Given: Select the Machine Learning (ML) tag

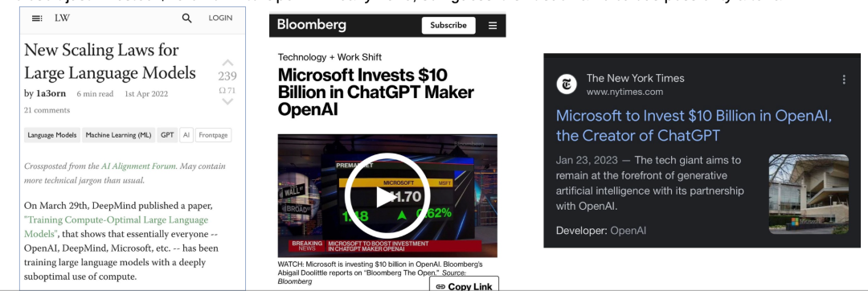Looking at the screenshot, I should click(x=118, y=135).
